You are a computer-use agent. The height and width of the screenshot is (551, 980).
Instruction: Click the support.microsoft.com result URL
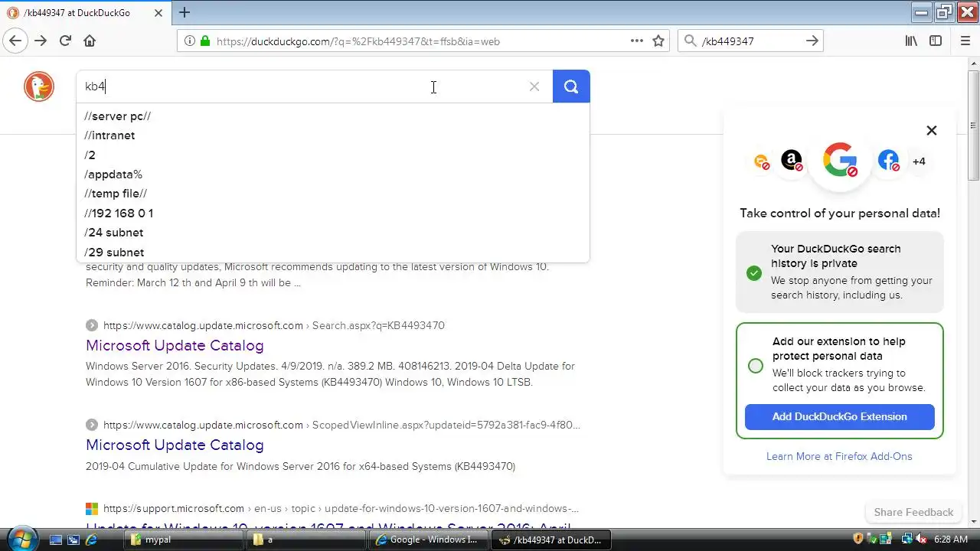click(341, 508)
